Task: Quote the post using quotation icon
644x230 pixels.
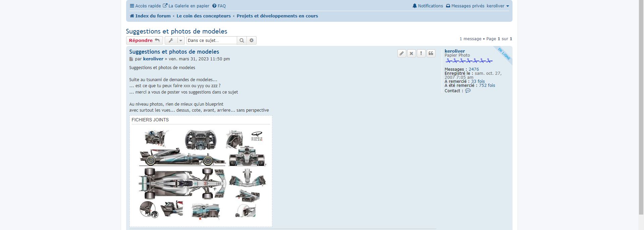Action: click(x=431, y=53)
